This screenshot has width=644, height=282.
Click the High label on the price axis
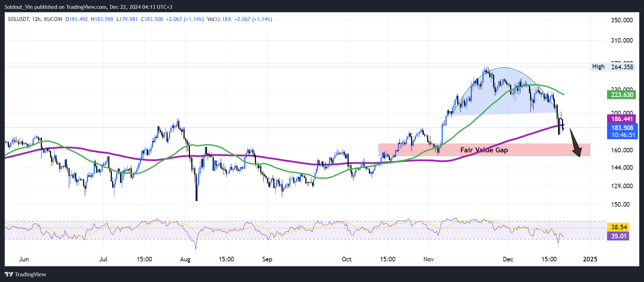coord(598,66)
